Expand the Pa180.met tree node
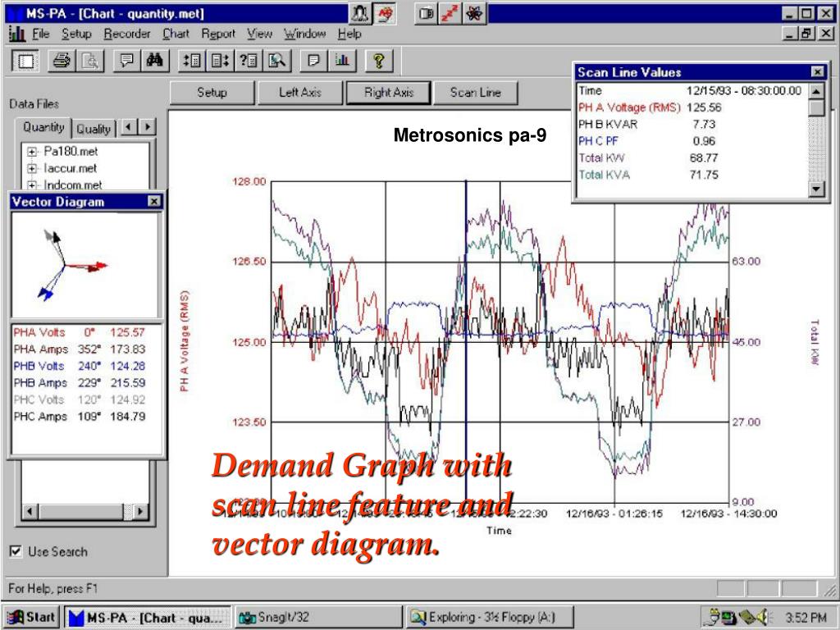 pyautogui.click(x=32, y=152)
